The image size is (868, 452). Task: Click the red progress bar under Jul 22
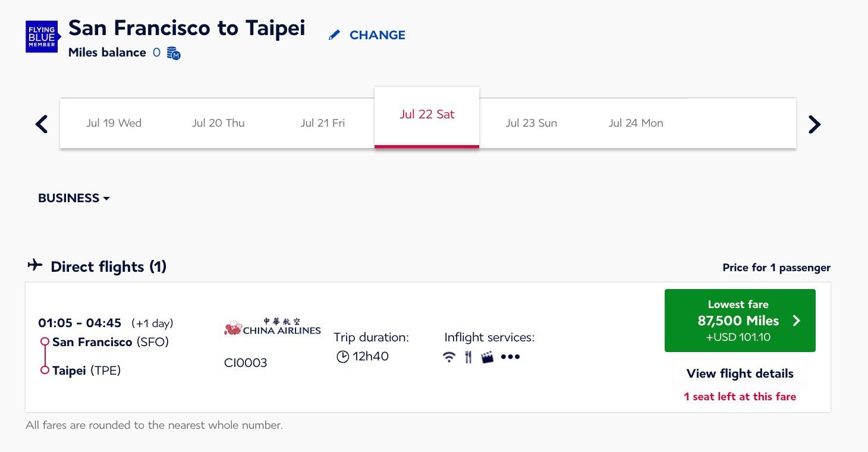[x=426, y=146]
